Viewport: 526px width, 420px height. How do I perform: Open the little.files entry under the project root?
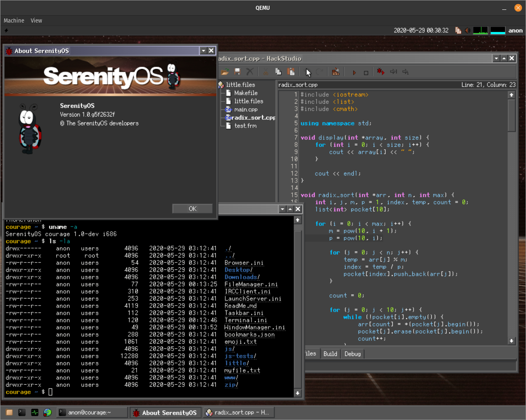tap(249, 101)
